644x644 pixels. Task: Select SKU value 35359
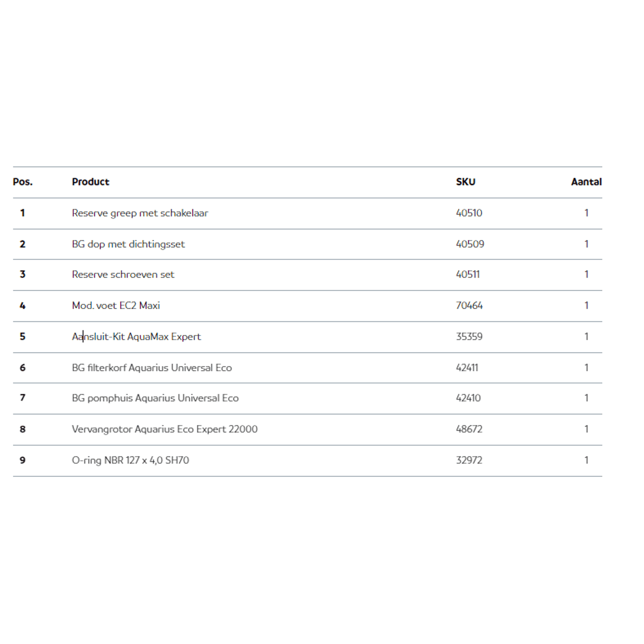point(469,337)
